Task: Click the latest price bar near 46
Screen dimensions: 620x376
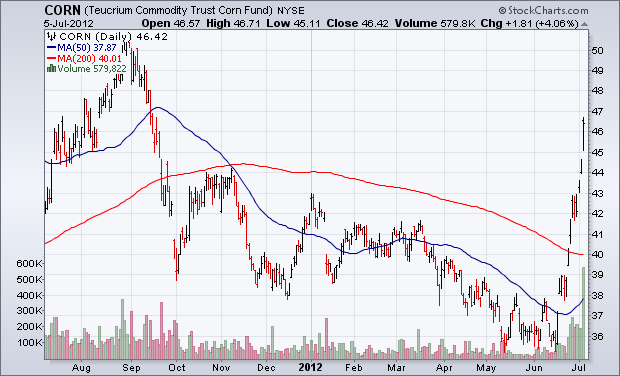Action: point(583,134)
